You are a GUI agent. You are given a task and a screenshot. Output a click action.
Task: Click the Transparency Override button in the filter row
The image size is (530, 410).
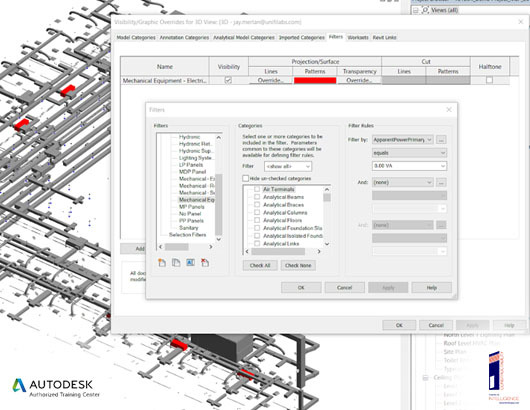(359, 80)
